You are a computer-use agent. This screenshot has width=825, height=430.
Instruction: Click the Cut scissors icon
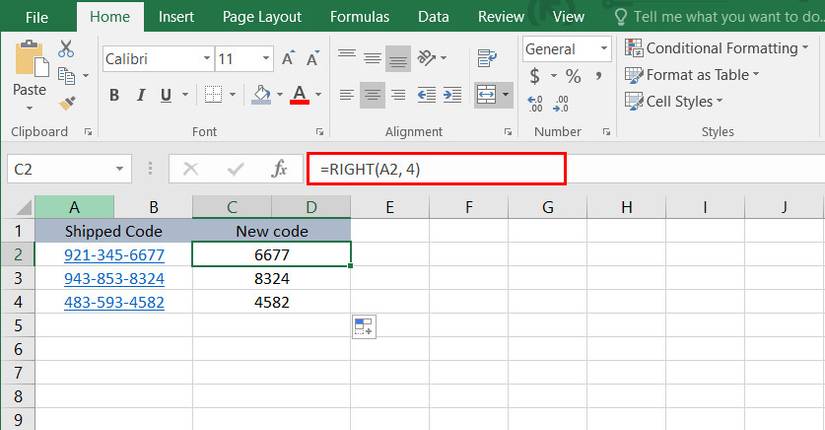pos(66,49)
